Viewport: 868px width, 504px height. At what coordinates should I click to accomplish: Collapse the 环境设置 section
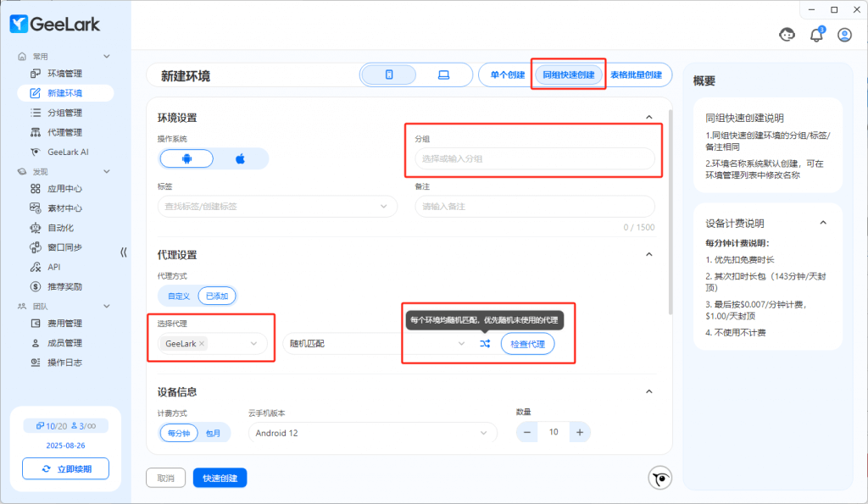pos(649,118)
